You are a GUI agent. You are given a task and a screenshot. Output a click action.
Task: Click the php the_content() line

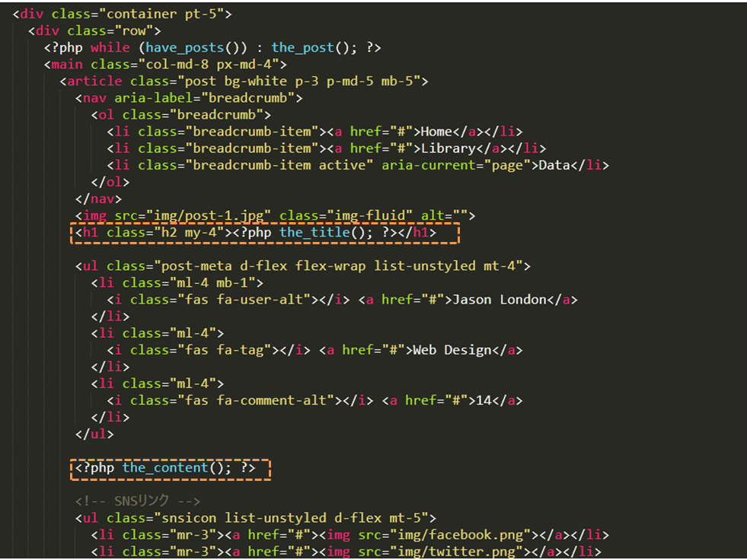pos(165,468)
